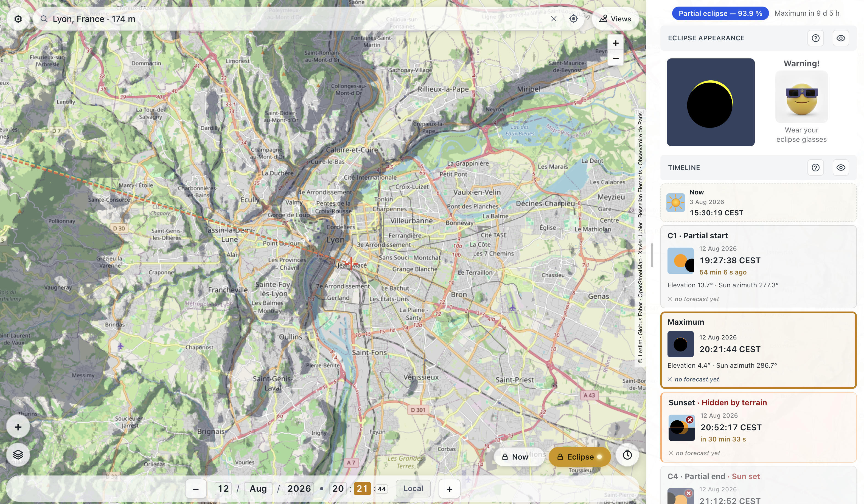
Task: Clear the Lyon, France search field
Action: 553,19
